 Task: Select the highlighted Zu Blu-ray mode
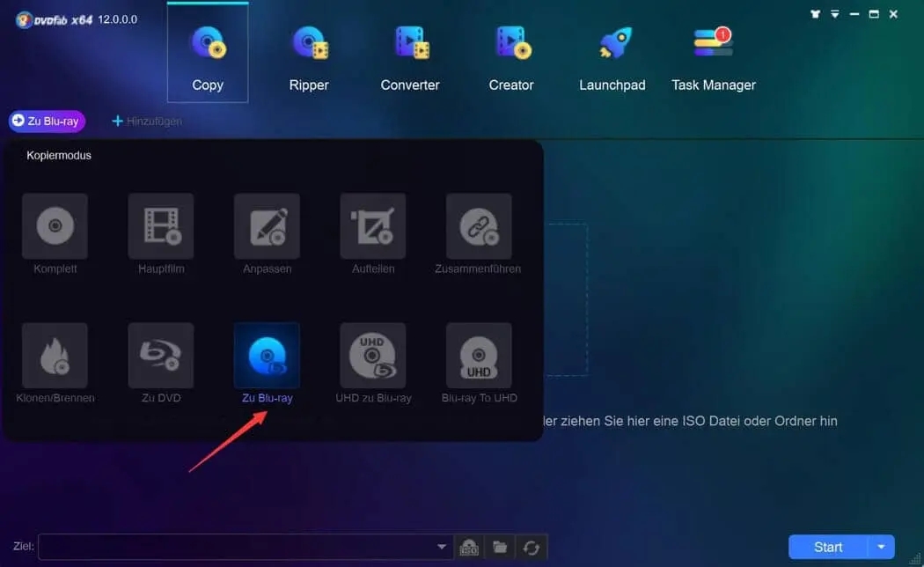click(x=267, y=356)
